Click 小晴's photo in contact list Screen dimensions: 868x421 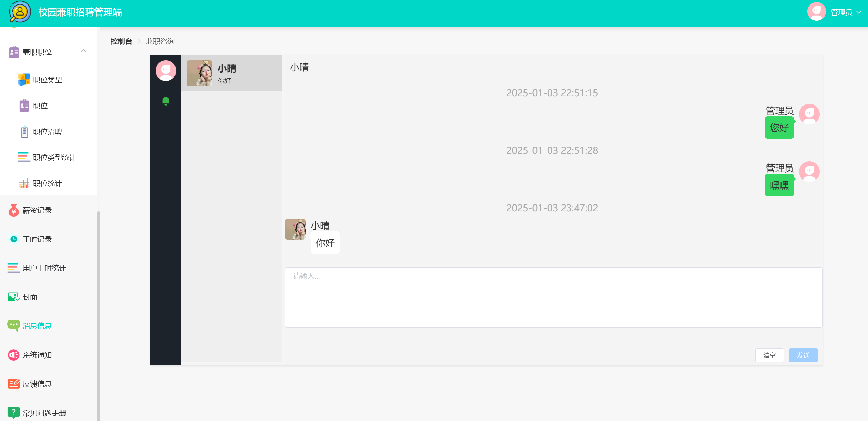pos(199,73)
